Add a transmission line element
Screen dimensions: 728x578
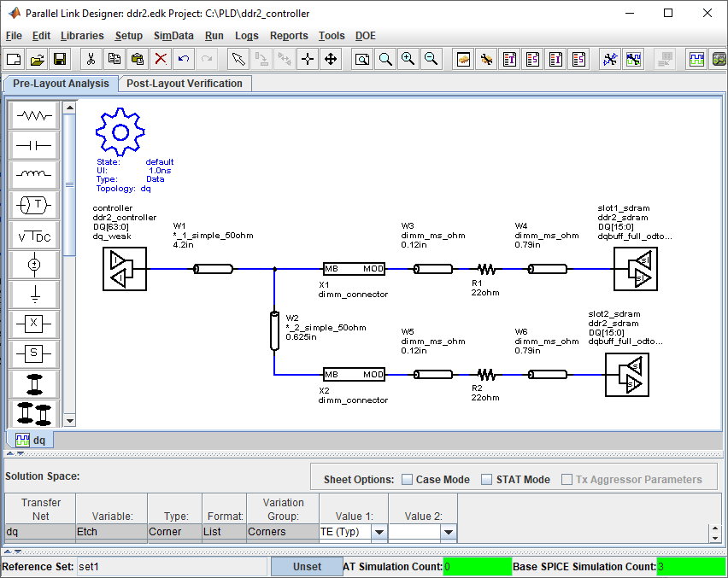[34, 205]
